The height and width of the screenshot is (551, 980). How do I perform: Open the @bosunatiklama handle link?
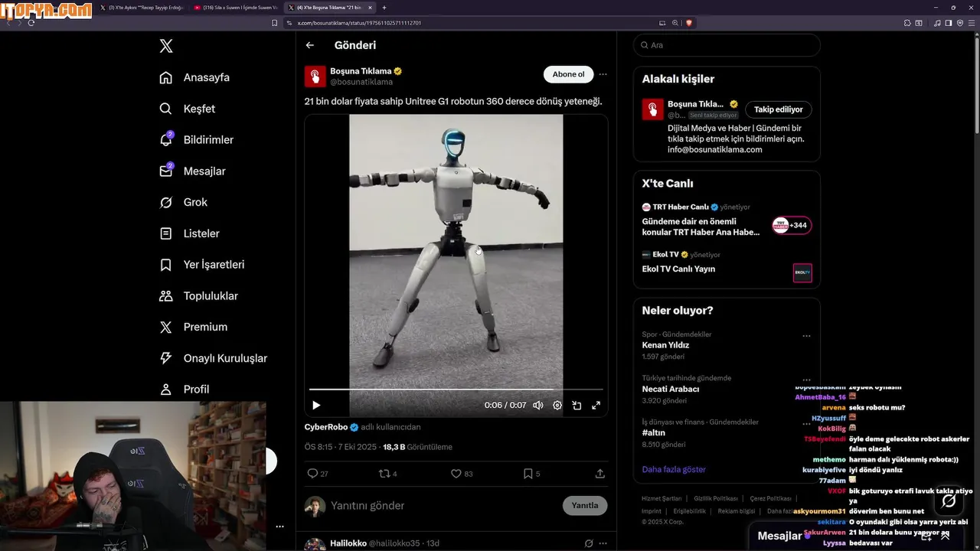pyautogui.click(x=361, y=82)
